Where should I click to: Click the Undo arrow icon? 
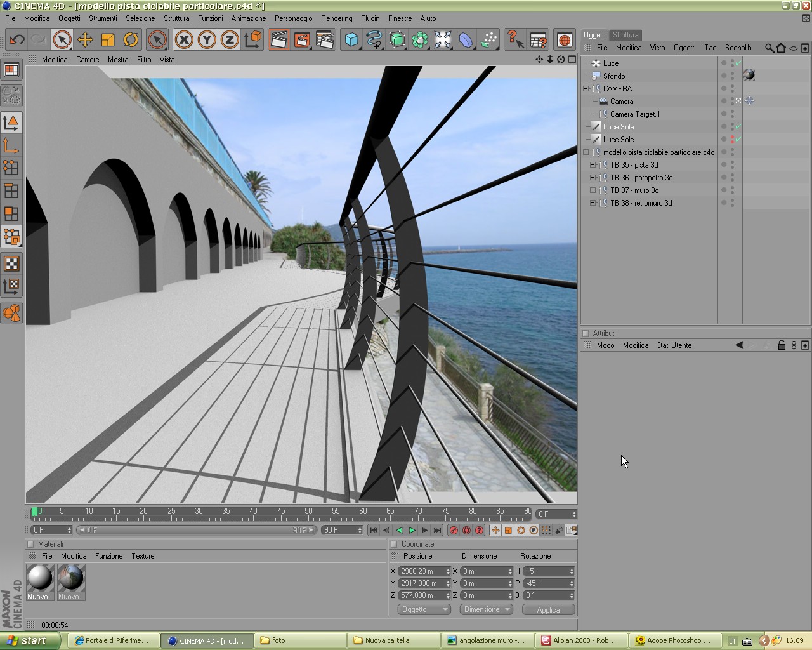coord(16,40)
